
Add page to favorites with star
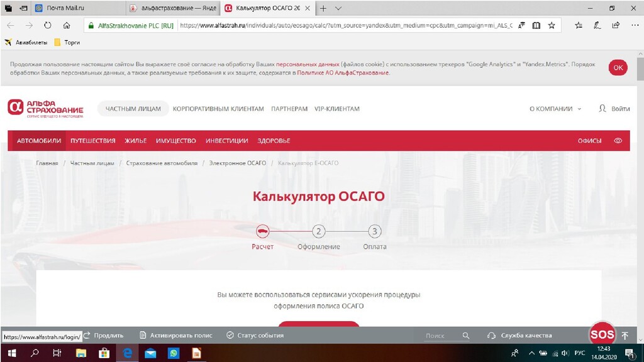[x=552, y=25]
